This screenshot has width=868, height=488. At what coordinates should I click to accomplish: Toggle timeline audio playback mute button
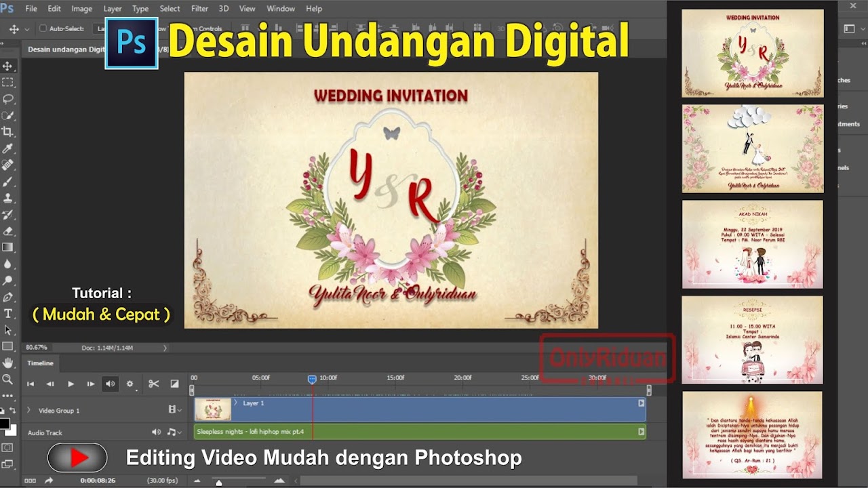[x=110, y=384]
